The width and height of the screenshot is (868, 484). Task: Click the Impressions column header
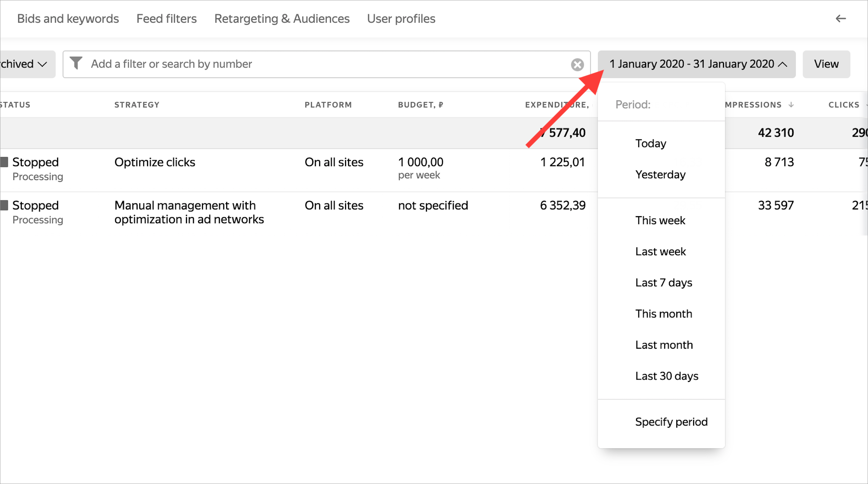pos(754,105)
